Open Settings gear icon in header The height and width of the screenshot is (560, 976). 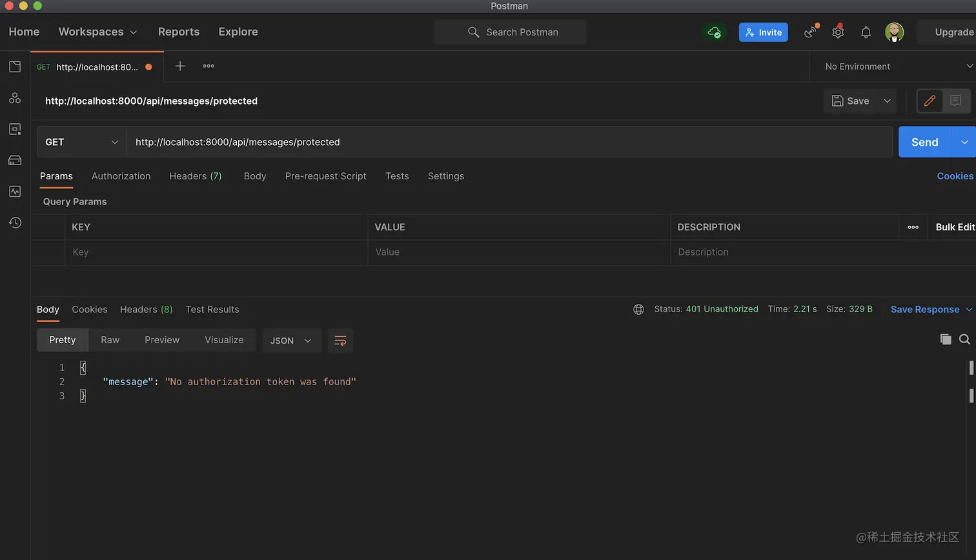point(838,32)
